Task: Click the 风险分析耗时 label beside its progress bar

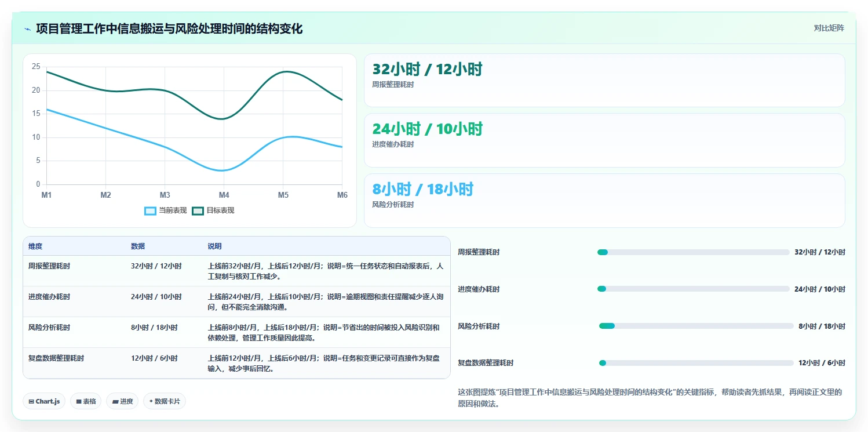Action: (479, 326)
